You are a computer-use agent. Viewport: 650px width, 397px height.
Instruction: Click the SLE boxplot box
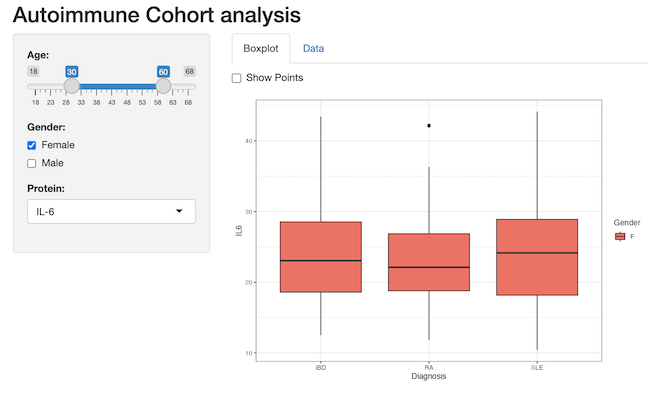click(537, 257)
